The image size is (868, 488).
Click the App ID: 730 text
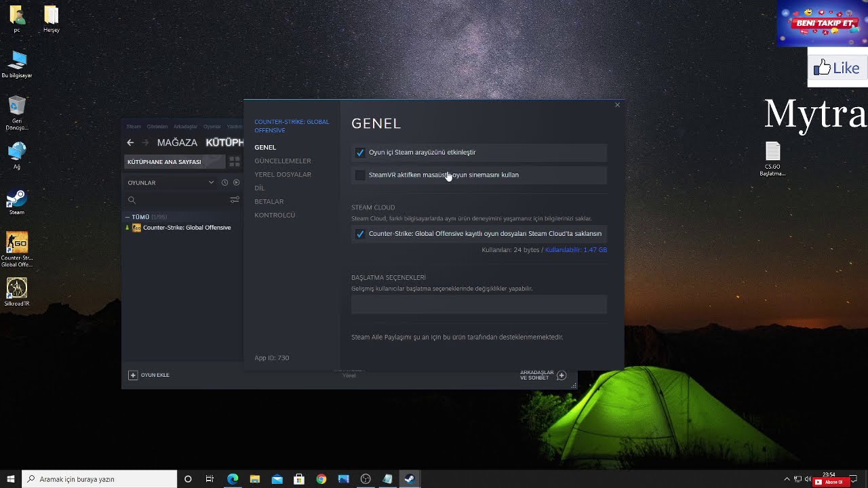click(x=272, y=358)
